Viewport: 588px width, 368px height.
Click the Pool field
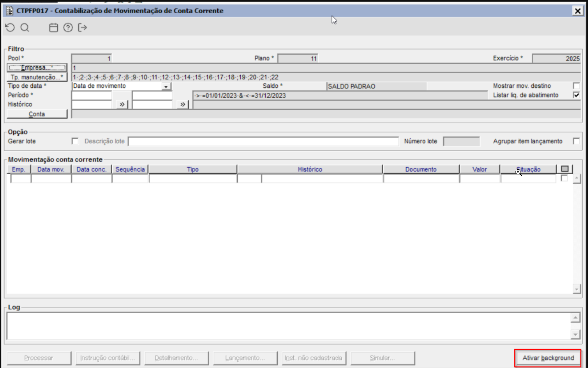click(x=92, y=58)
